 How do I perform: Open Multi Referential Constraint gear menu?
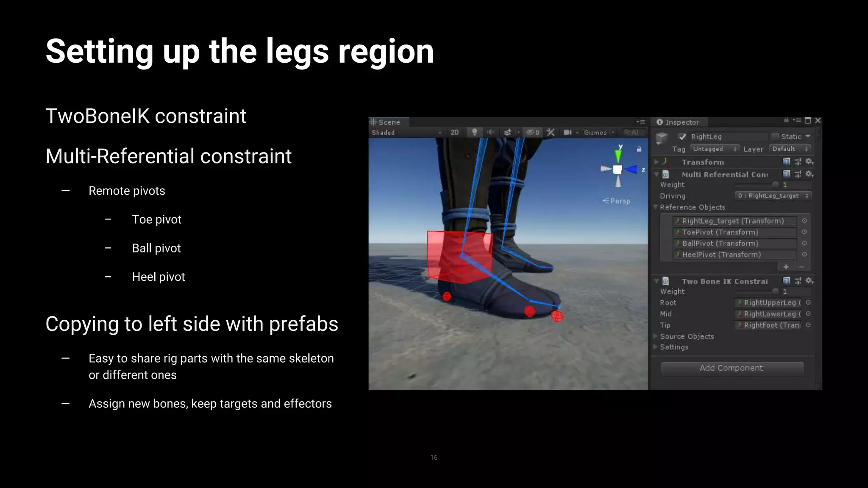coord(809,174)
